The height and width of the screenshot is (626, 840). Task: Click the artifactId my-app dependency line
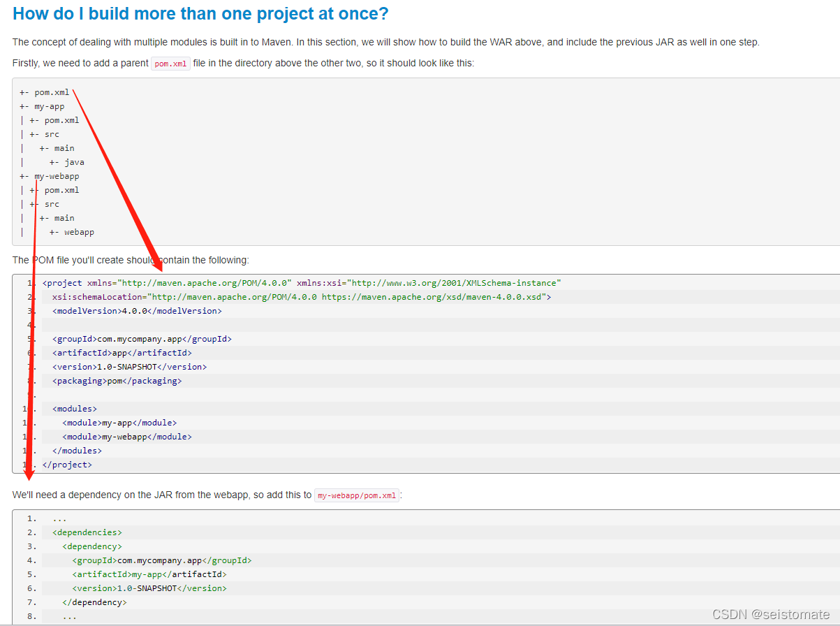pos(149,574)
